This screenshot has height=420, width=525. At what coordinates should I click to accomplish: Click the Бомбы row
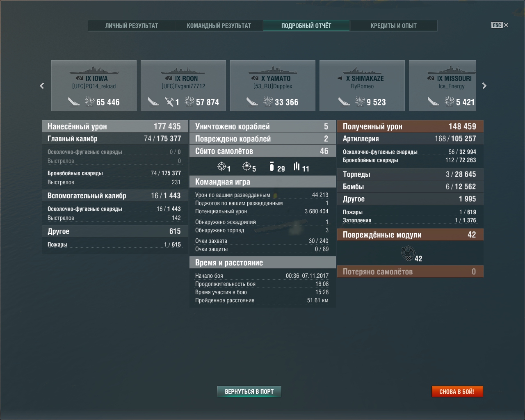pos(410,187)
